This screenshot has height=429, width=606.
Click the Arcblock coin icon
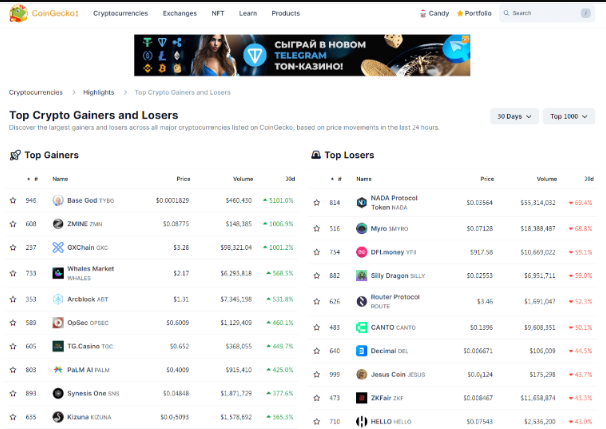[58, 299]
